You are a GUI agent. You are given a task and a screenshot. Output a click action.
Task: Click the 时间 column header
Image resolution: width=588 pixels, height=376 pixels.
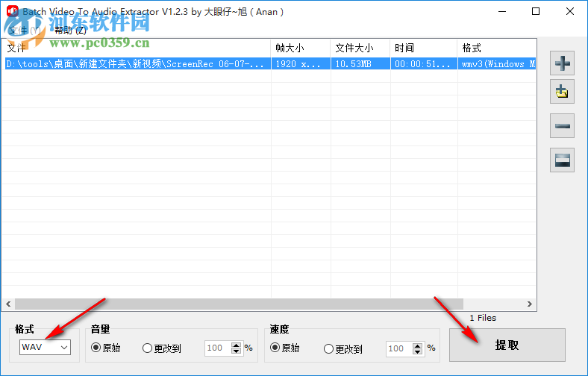[424, 48]
